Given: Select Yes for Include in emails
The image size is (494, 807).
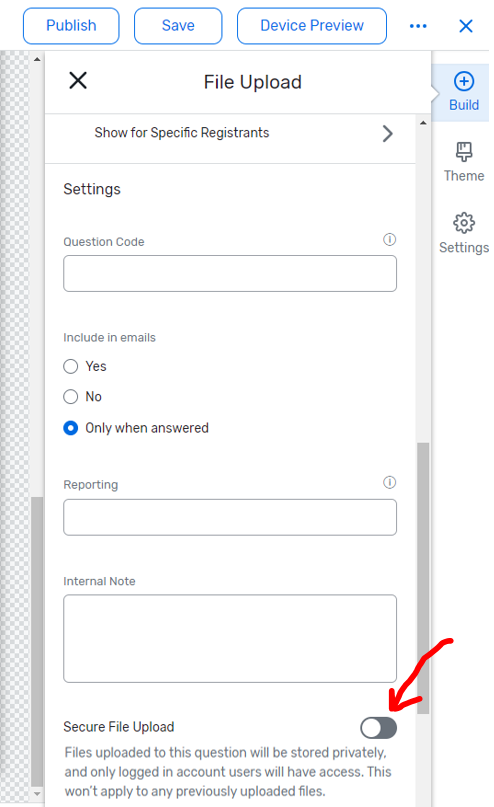Looking at the screenshot, I should tap(70, 366).
